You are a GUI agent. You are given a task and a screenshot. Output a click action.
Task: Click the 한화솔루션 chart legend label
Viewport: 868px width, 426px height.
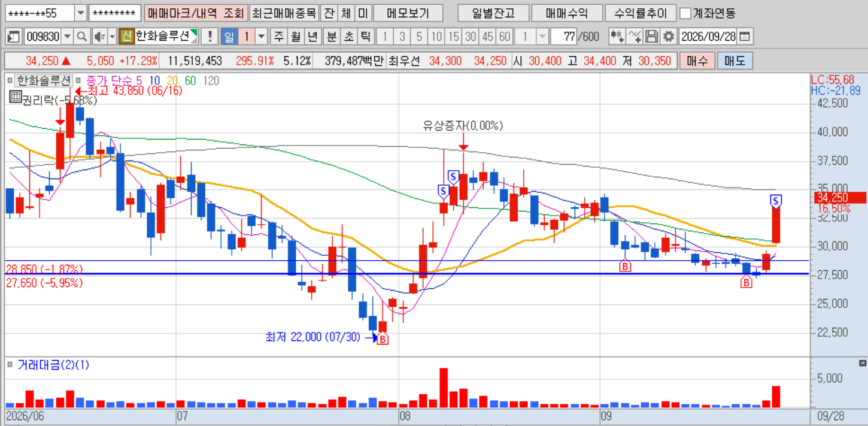click(x=43, y=80)
